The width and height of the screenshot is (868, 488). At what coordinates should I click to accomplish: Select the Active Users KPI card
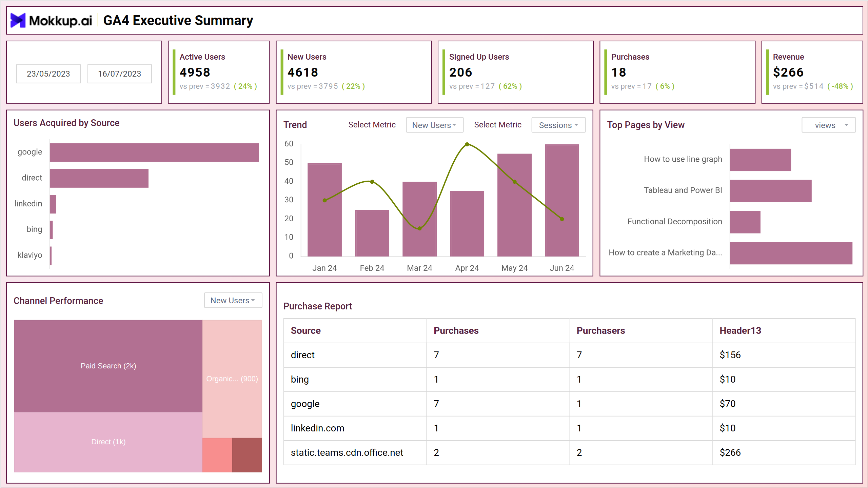(219, 72)
